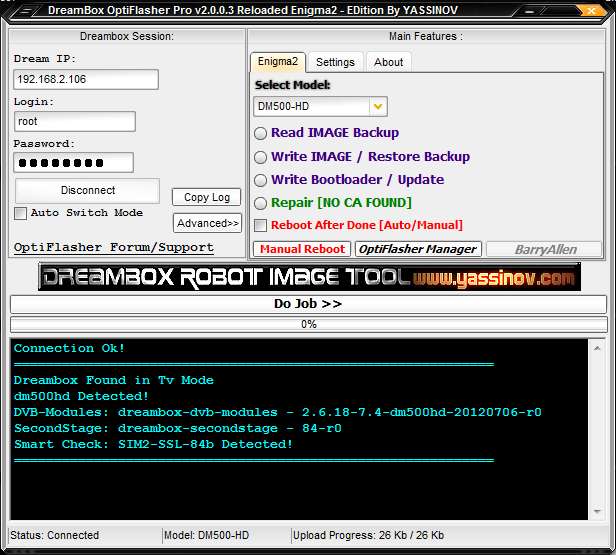
Task: Click 'Dreambox Found in Tv Mode' log line
Action: (x=114, y=380)
